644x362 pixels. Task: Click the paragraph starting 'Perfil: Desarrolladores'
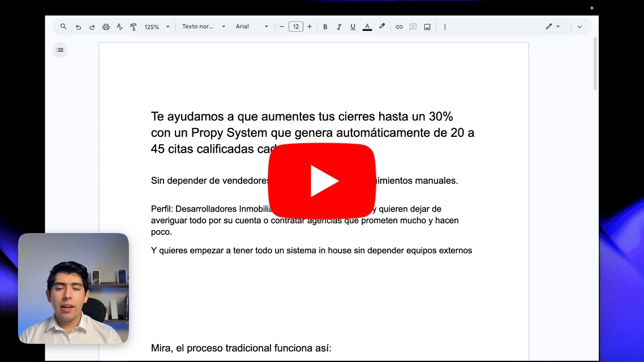[305, 221]
